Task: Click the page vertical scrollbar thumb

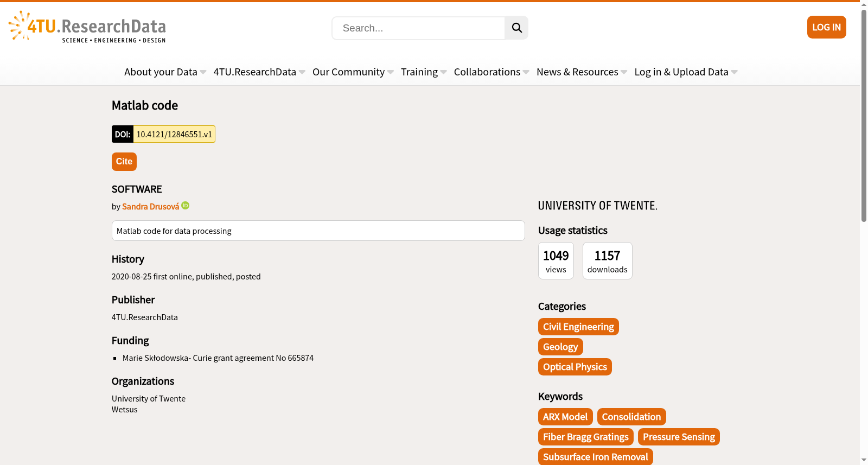Action: [x=864, y=115]
